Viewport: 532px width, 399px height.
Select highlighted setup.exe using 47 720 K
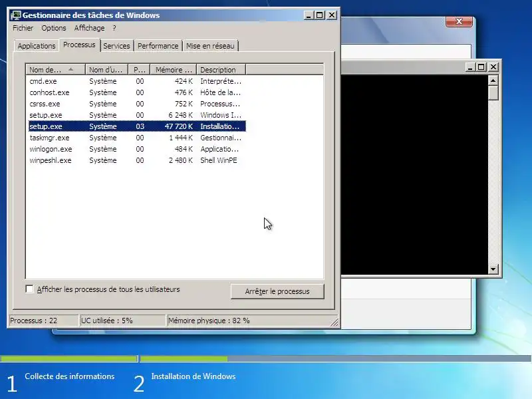137,126
